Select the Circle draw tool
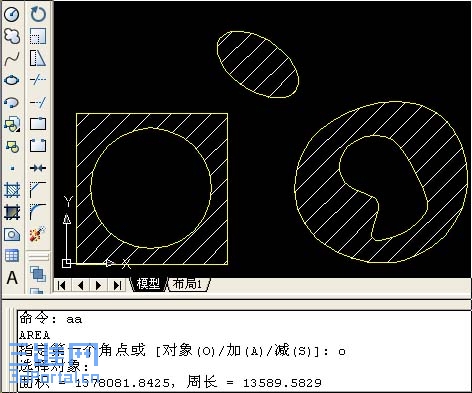 coord(12,14)
